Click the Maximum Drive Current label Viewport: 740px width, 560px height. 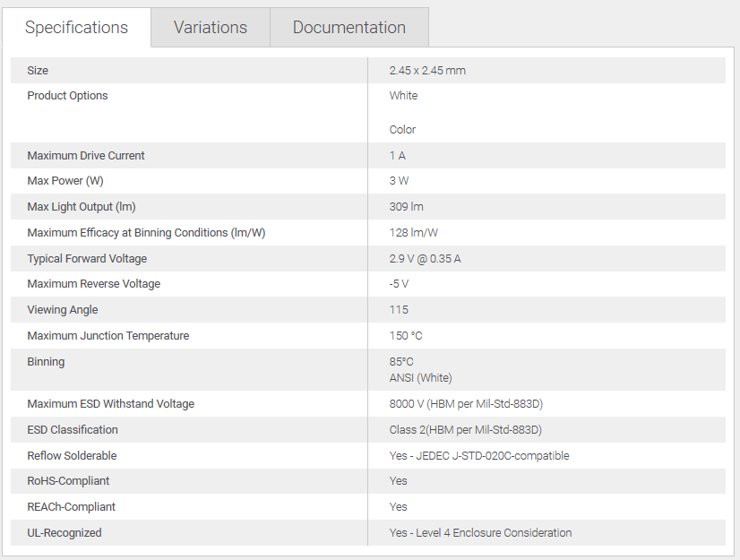(86, 156)
